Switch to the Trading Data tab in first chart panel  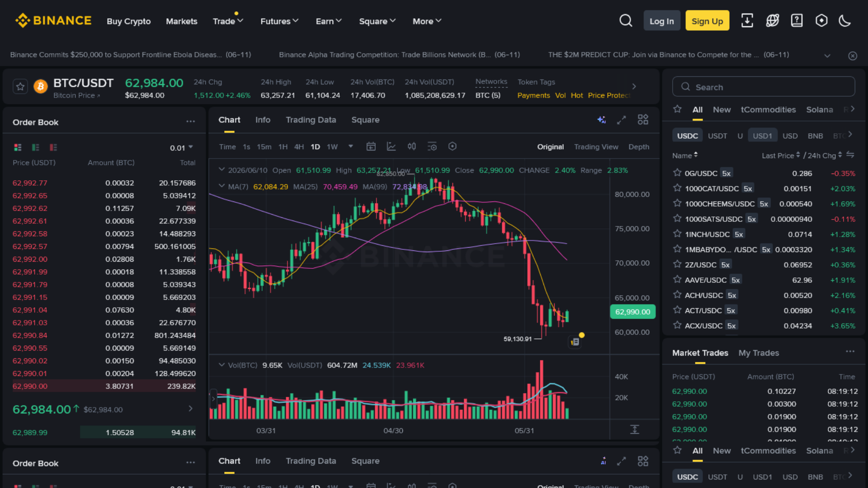(311, 120)
